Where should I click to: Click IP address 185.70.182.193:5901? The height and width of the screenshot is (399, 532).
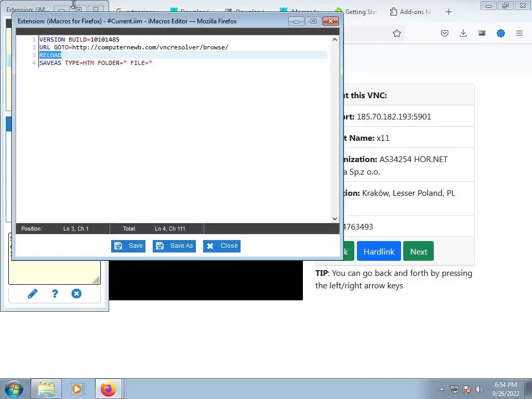(x=394, y=117)
